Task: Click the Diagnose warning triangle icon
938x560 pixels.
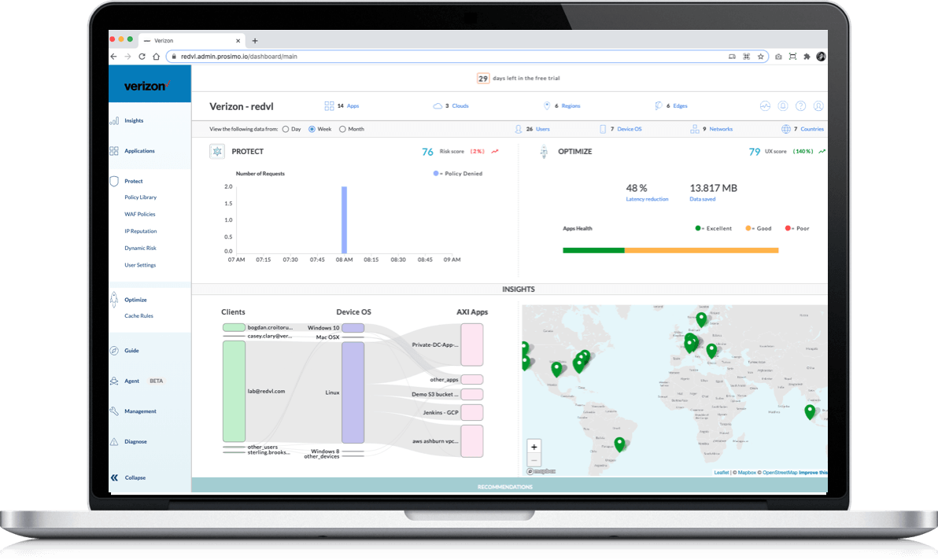Action: point(114,442)
